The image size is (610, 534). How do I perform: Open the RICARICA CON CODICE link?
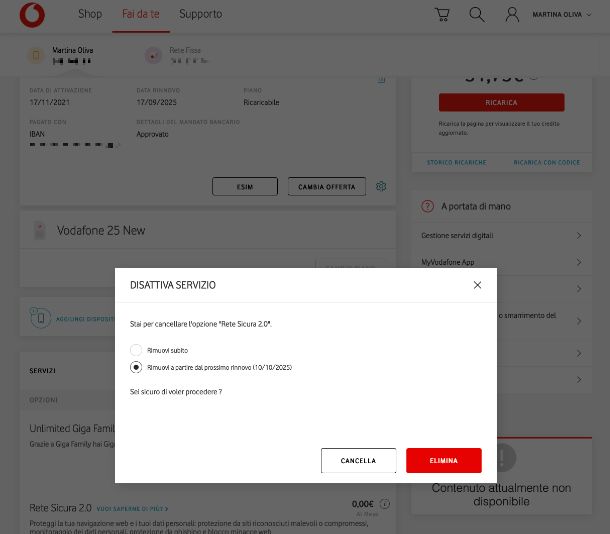(x=547, y=163)
